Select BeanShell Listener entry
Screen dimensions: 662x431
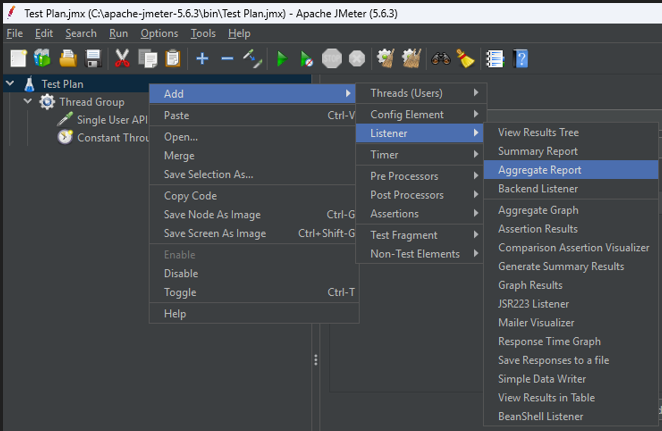571,416
